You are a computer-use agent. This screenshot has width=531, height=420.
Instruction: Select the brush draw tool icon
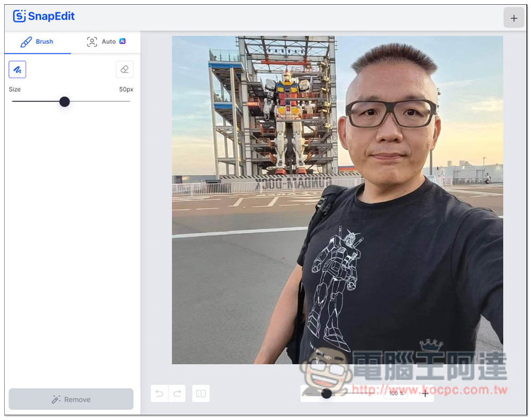pos(18,70)
